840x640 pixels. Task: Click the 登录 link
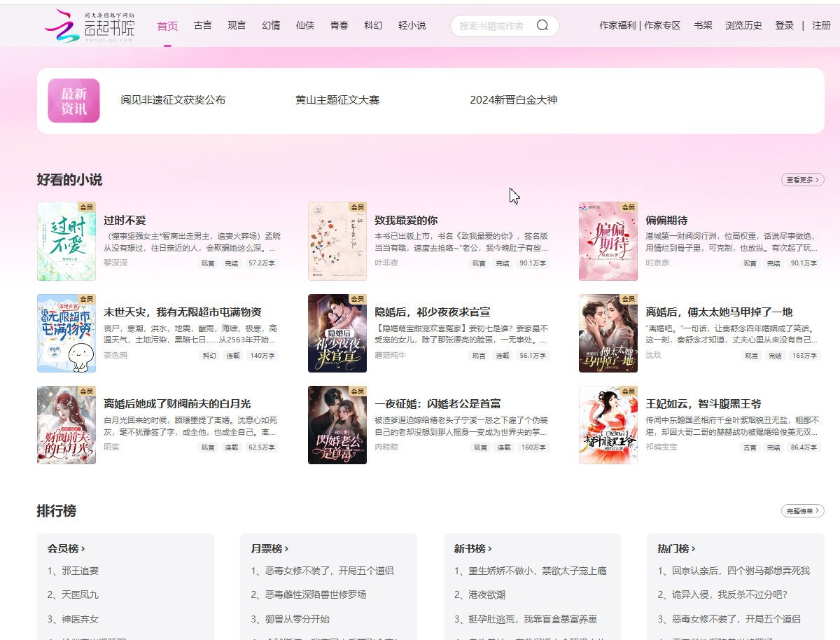[x=784, y=26]
